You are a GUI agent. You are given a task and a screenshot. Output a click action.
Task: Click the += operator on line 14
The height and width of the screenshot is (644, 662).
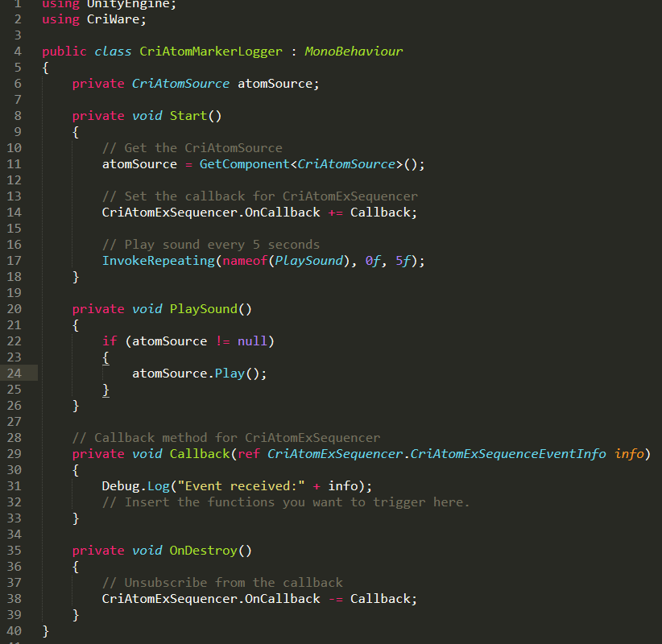[x=335, y=213]
